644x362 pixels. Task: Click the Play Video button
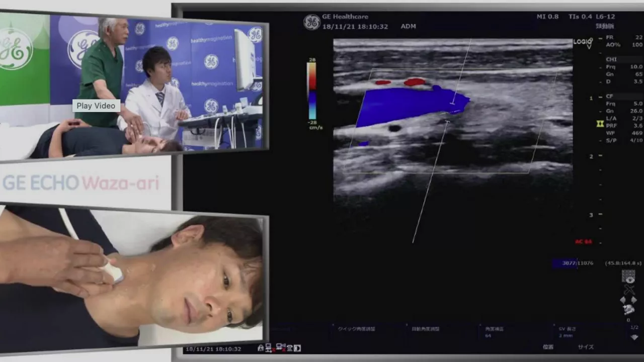coord(96,106)
